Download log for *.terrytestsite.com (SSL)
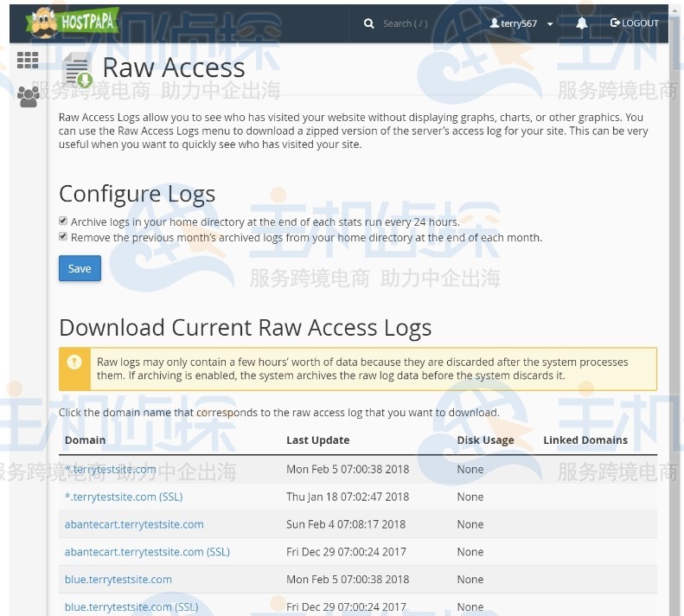This screenshot has width=684, height=616. pos(124,497)
